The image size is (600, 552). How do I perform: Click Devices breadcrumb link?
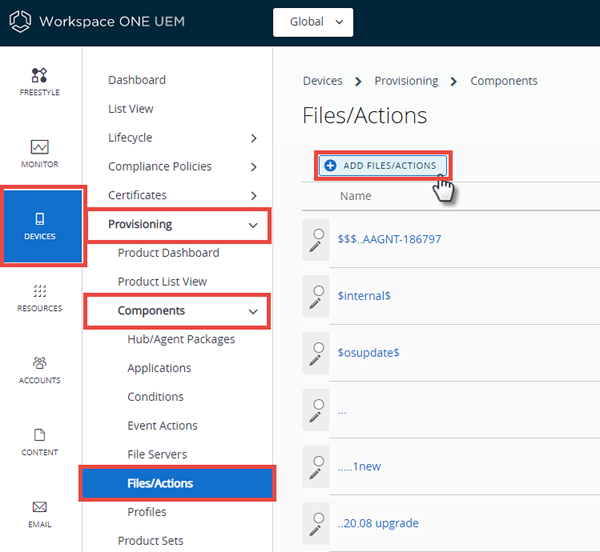(323, 81)
